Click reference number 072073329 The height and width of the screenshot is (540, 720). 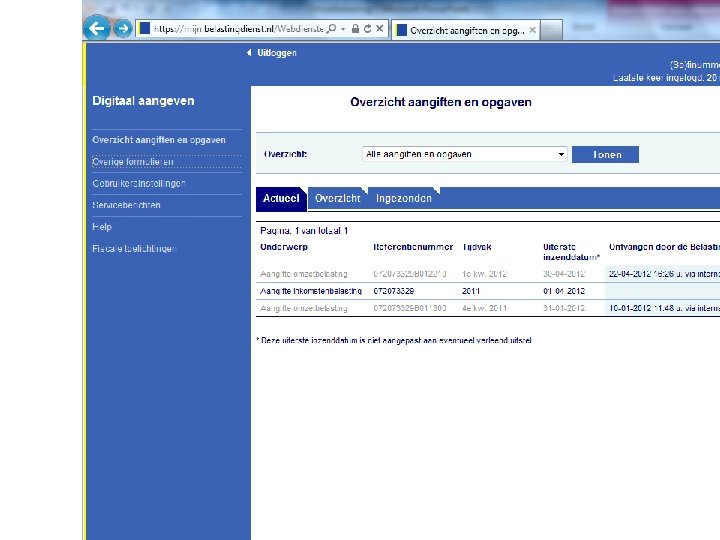coord(394,291)
